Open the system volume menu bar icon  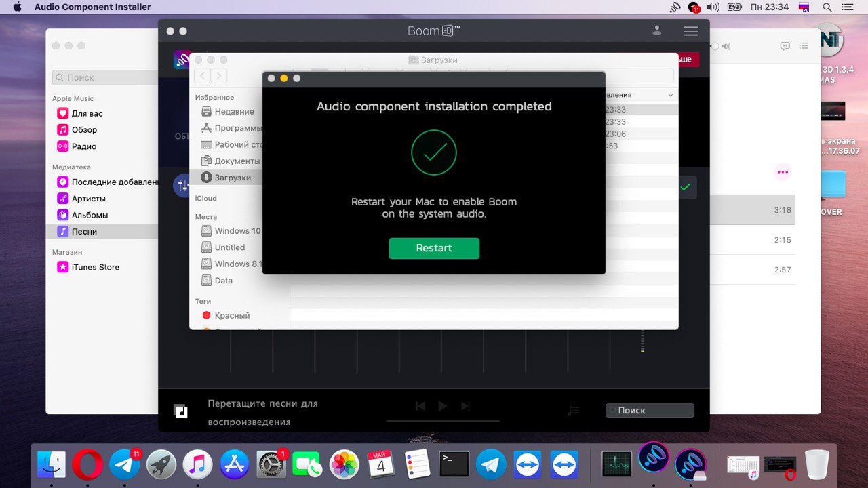click(713, 7)
